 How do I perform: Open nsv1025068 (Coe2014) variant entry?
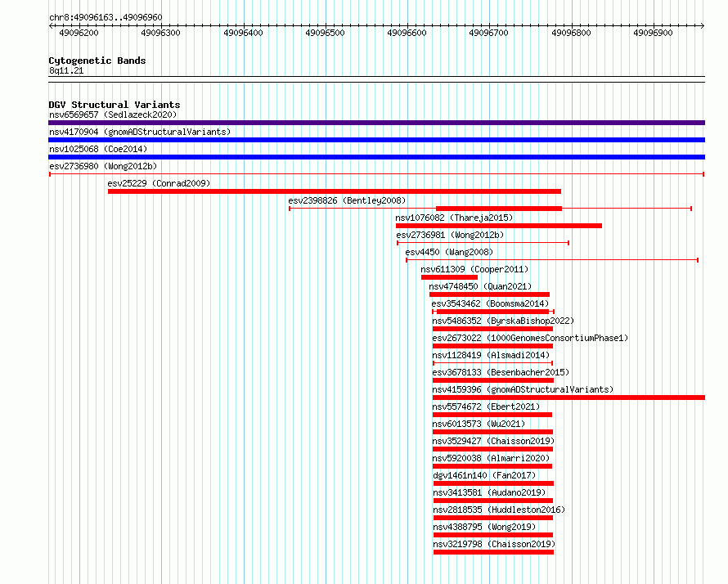pos(98,149)
